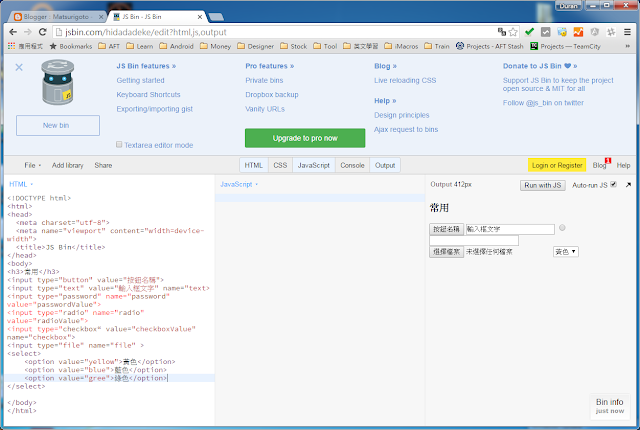Open the Share menu
Viewport: 640px width, 430px height.
click(x=103, y=165)
